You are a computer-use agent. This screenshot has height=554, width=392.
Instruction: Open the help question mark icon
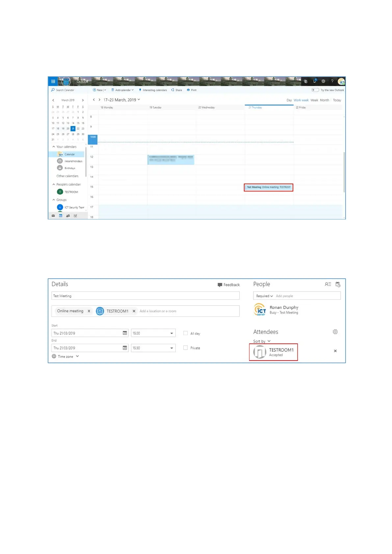click(332, 81)
